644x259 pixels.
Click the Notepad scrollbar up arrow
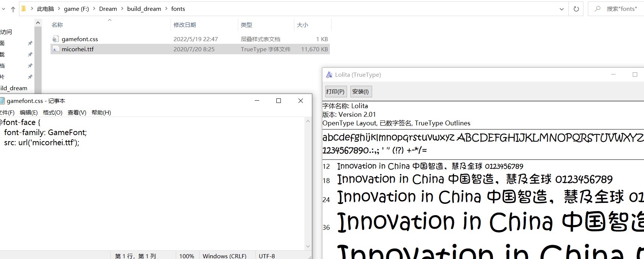pyautogui.click(x=308, y=121)
